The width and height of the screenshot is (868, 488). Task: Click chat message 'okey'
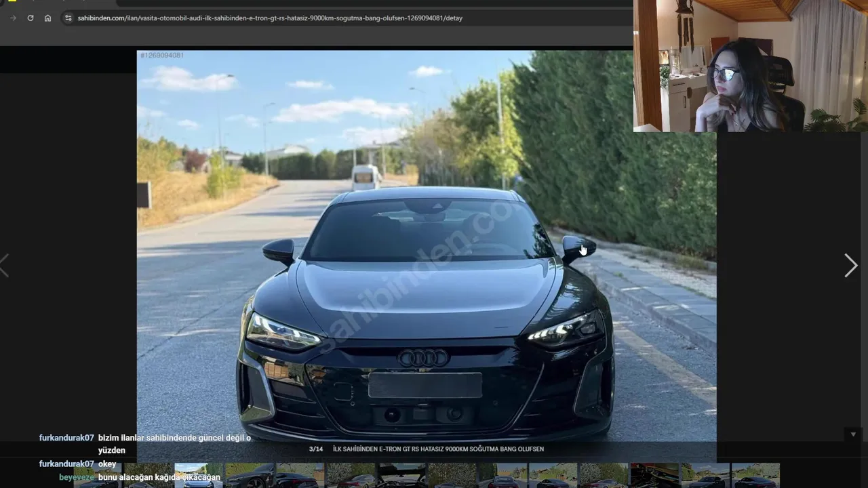pyautogui.click(x=107, y=464)
